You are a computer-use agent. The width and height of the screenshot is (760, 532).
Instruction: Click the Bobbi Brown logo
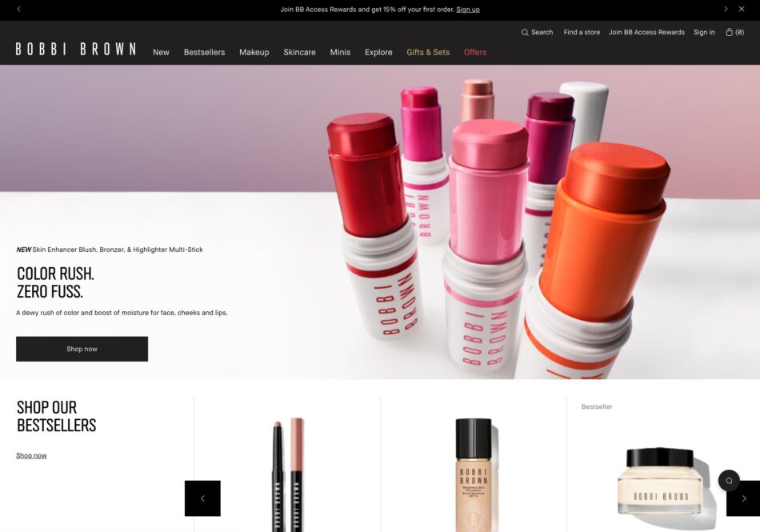(x=75, y=48)
